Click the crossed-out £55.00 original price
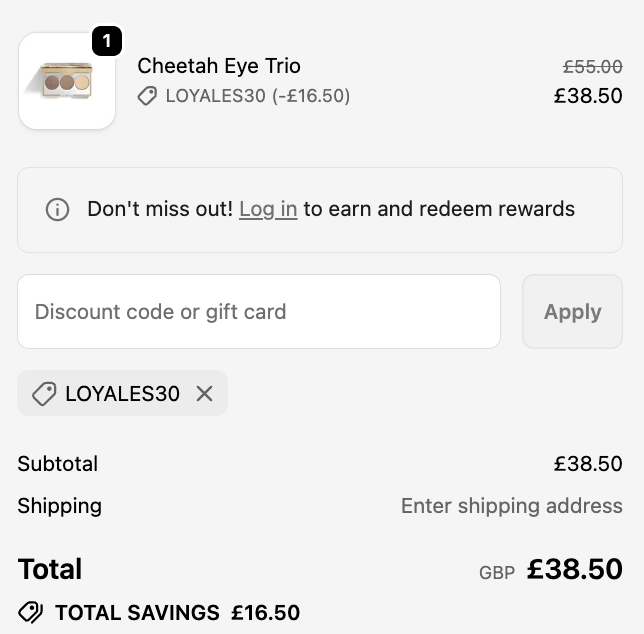The image size is (644, 634). tap(592, 67)
